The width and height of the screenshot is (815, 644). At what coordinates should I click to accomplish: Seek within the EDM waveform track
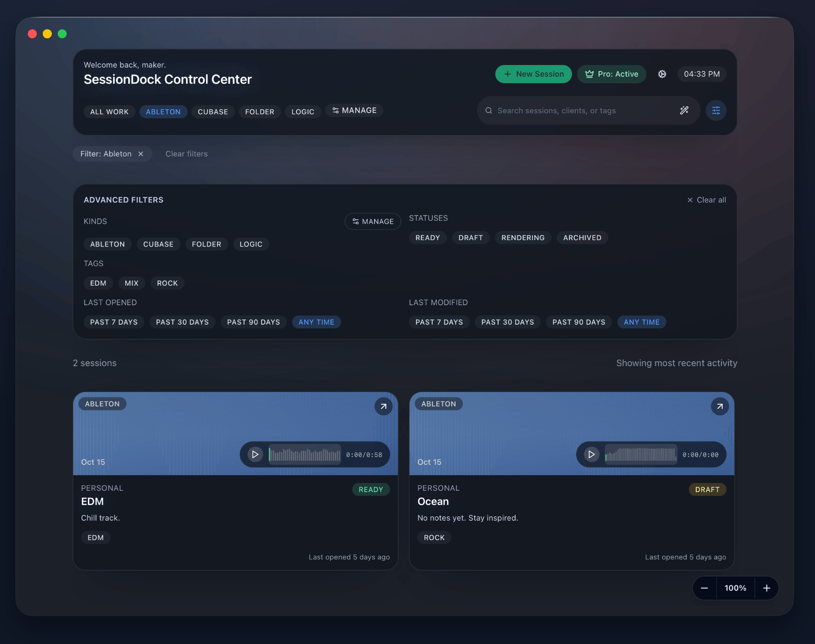(304, 454)
